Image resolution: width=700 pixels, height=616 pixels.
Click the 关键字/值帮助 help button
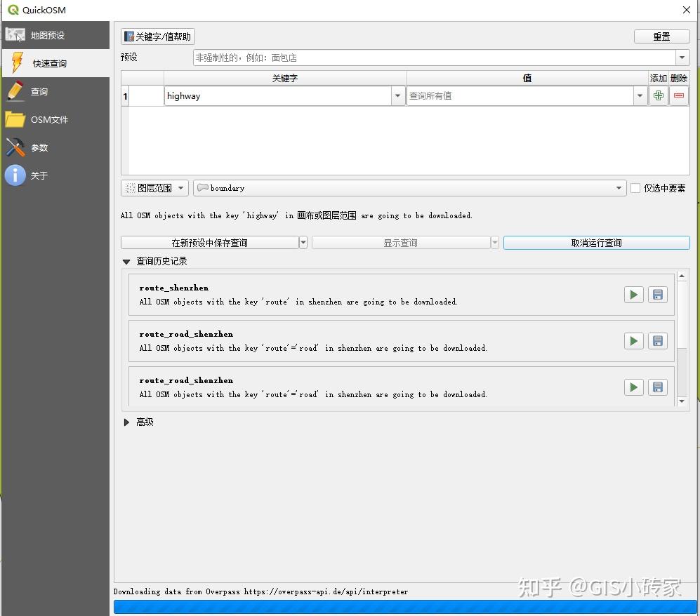point(157,36)
